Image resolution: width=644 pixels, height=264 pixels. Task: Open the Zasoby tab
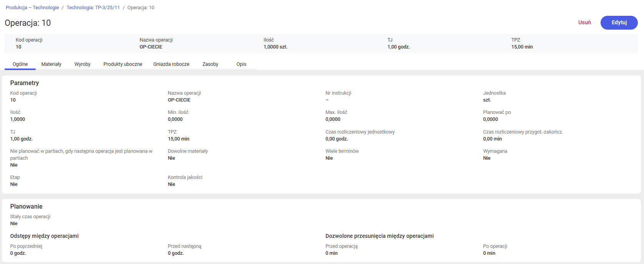pyautogui.click(x=210, y=64)
